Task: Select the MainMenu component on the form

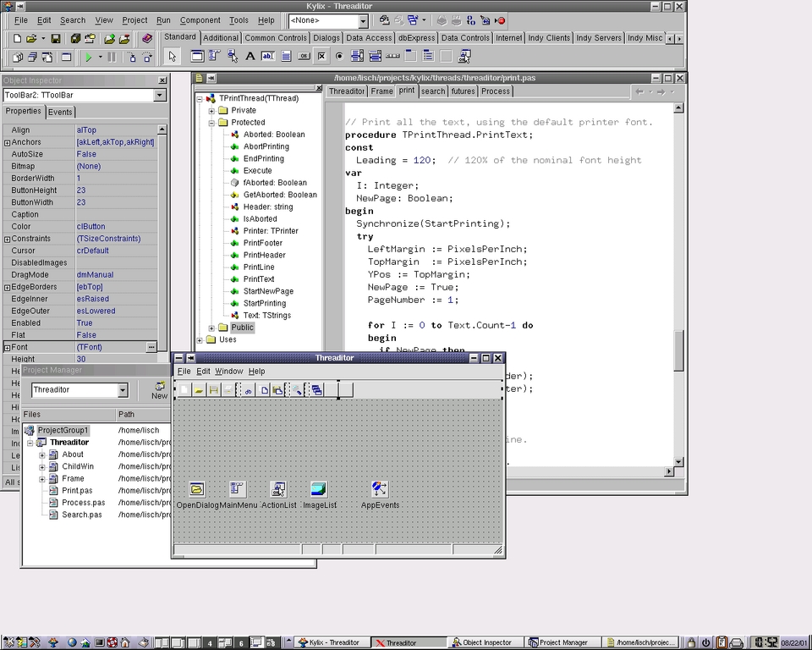Action: pyautogui.click(x=237, y=489)
